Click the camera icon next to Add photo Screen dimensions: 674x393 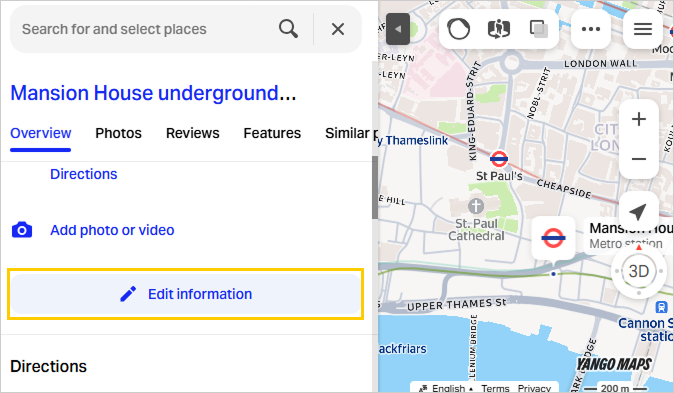pyautogui.click(x=22, y=230)
